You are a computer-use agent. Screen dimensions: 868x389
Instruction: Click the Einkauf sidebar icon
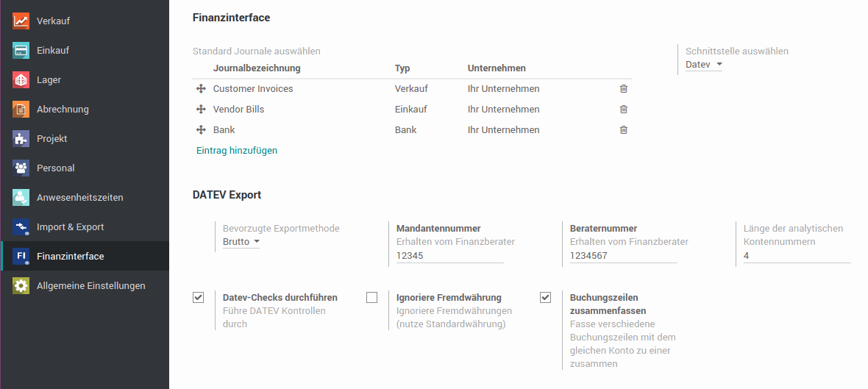tap(21, 50)
